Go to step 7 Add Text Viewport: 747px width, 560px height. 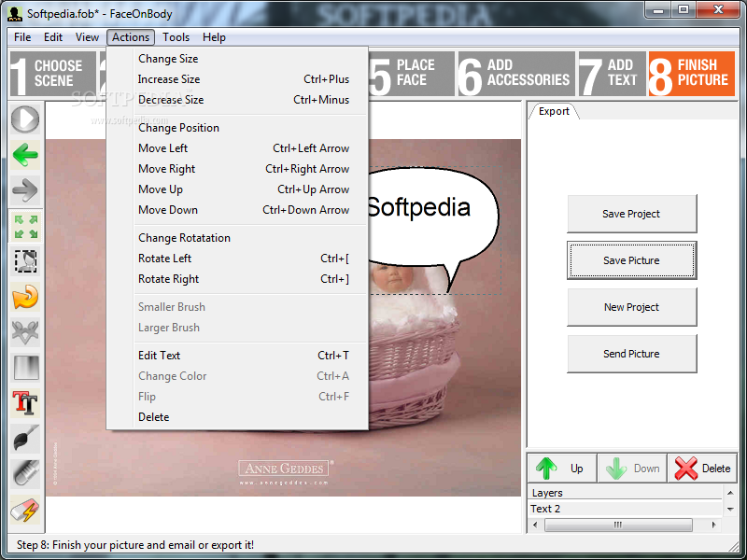coord(613,74)
